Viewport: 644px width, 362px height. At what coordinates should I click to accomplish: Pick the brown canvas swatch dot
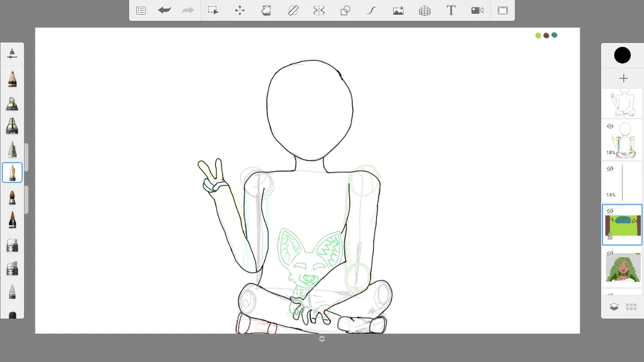coord(546,35)
